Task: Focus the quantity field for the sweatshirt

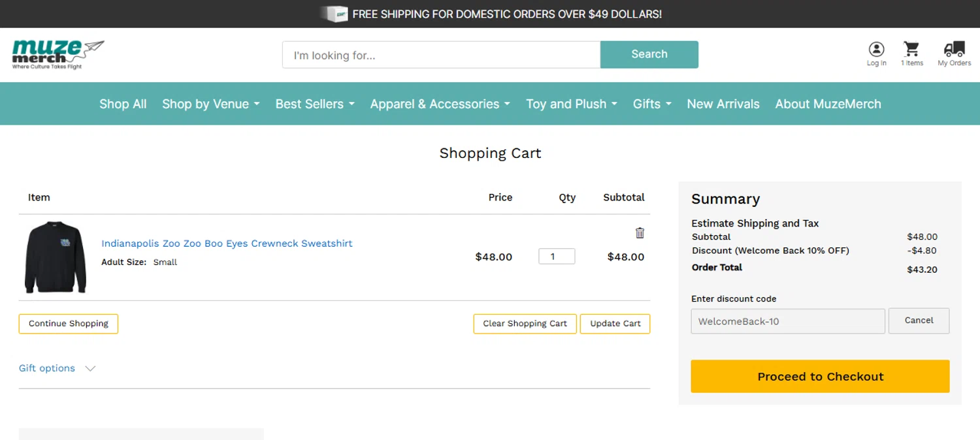Action: (x=556, y=257)
